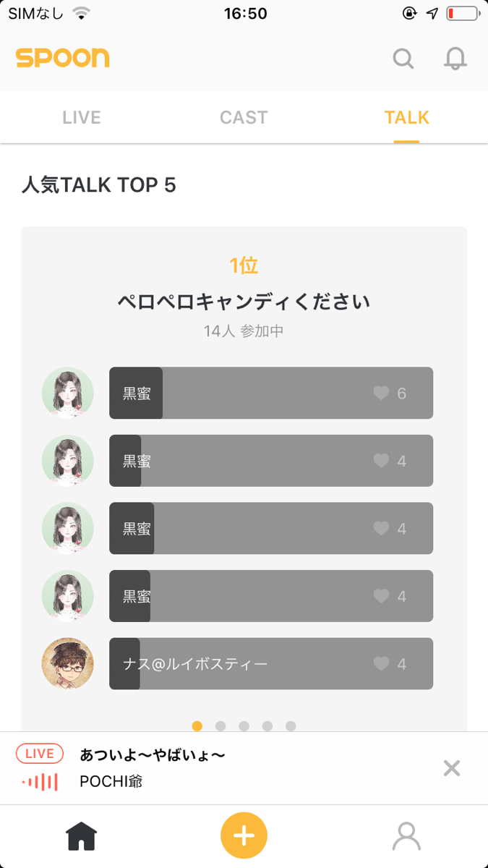This screenshot has height=868, width=488.
Task: Go to the Home tab icon
Action: pyautogui.click(x=82, y=835)
